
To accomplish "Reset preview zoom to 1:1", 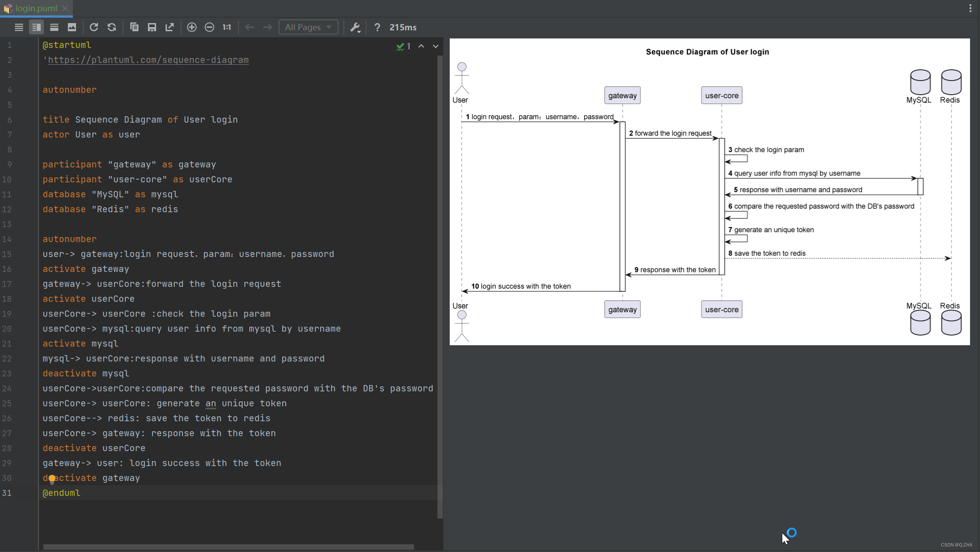I will pyautogui.click(x=226, y=27).
